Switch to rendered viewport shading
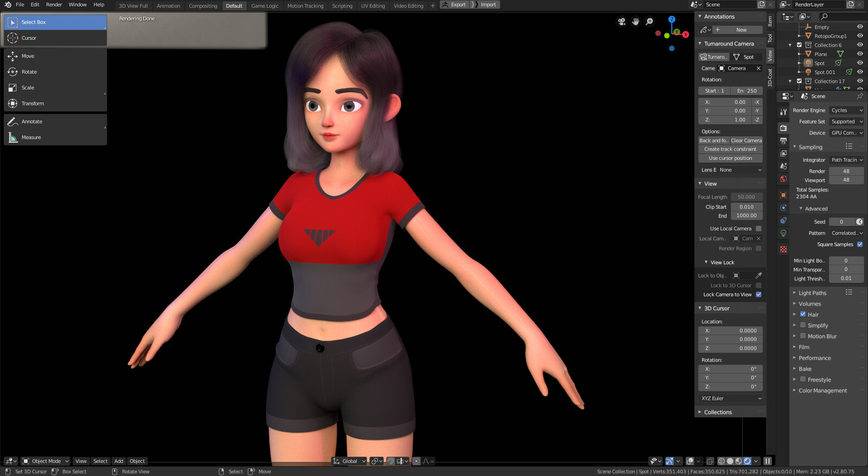Screen dimensions: 868x476 coord(747,461)
